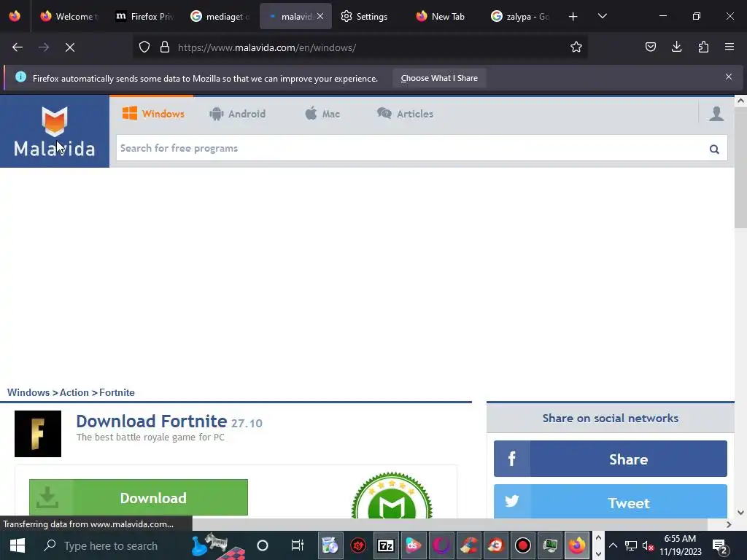Switch to the Welcome tab
Image resolution: width=747 pixels, height=560 pixels.
pyautogui.click(x=70, y=16)
